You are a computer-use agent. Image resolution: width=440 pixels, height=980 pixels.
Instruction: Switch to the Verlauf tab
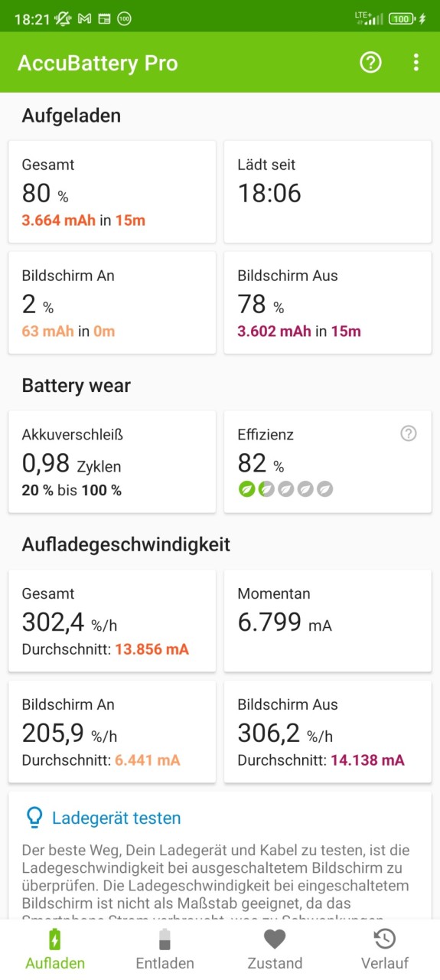coord(385,949)
